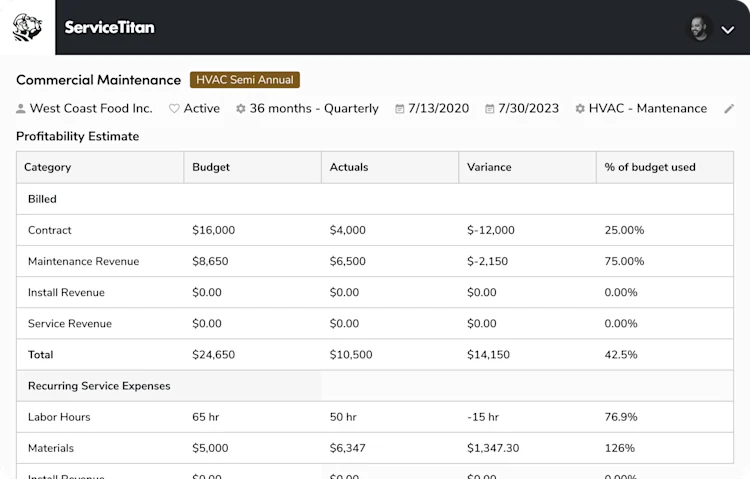Image resolution: width=750 pixels, height=479 pixels.
Task: Click the HVAC Semi Annual tag badge
Action: (245, 80)
